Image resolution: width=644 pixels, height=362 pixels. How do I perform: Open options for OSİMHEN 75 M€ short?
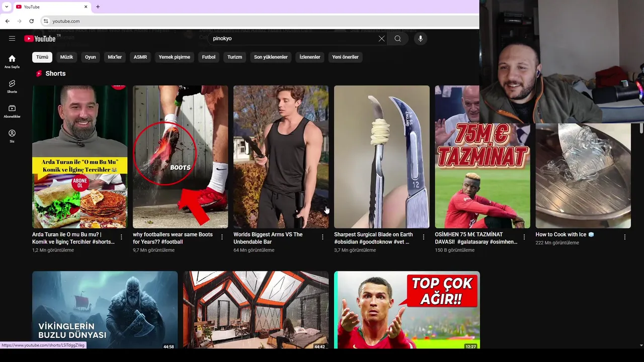tap(524, 237)
